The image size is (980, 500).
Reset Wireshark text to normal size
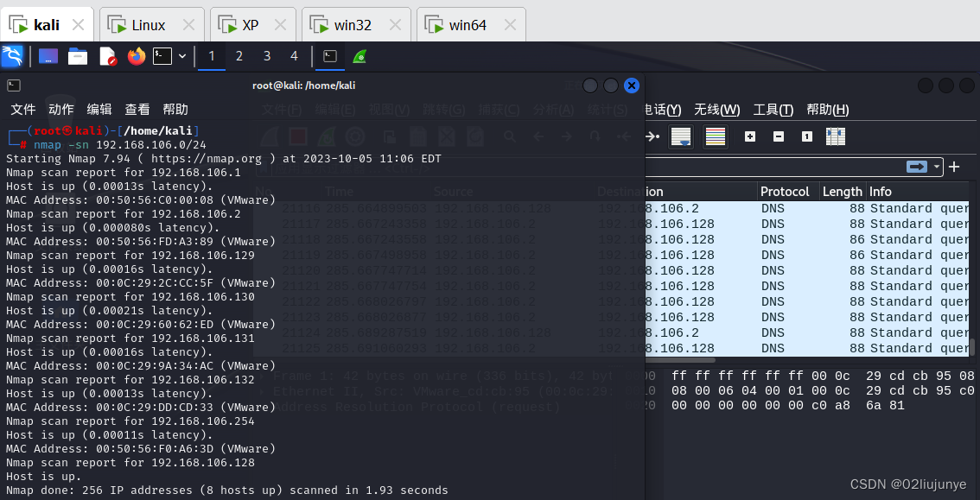tap(807, 136)
